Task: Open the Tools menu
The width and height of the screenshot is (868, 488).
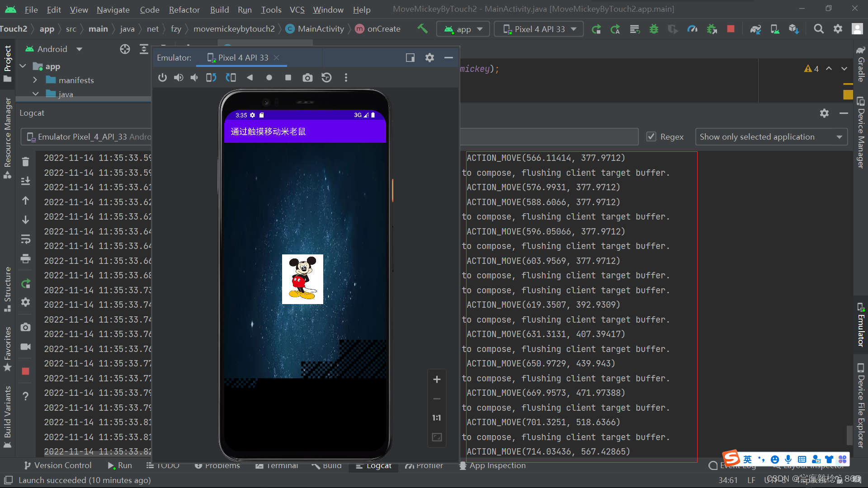Action: tap(271, 9)
